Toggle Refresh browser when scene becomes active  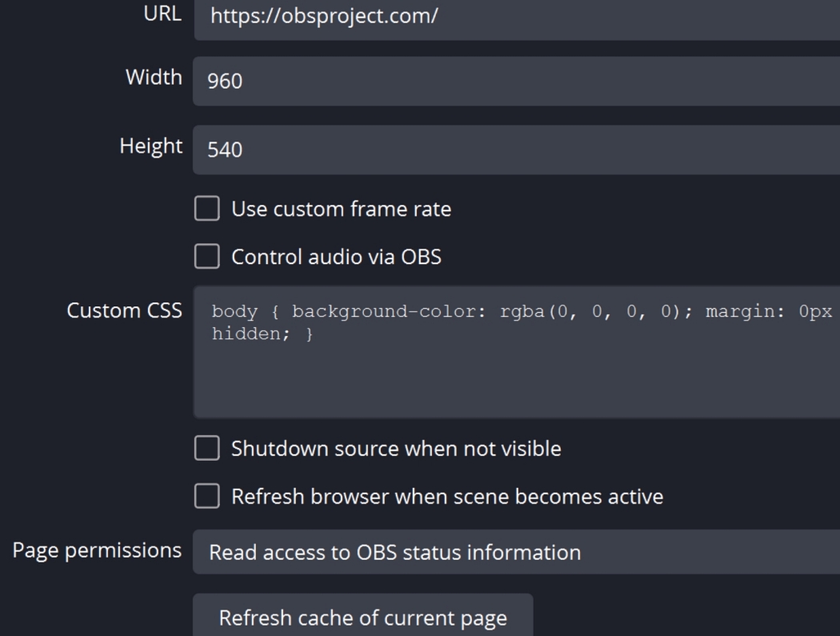(206, 496)
